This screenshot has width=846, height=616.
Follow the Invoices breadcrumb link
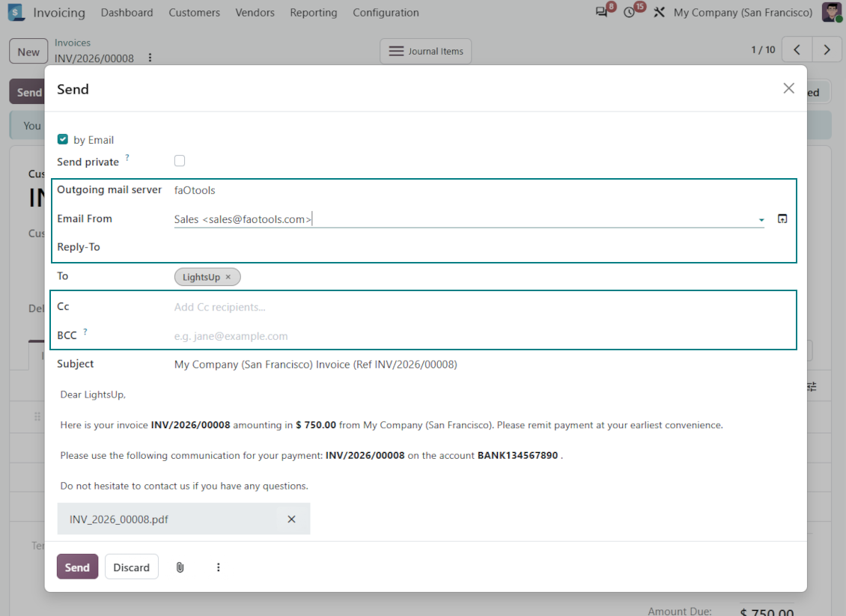[73, 43]
